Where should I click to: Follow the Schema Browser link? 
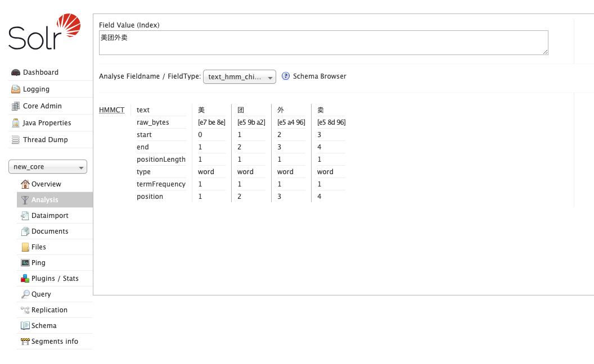point(319,76)
